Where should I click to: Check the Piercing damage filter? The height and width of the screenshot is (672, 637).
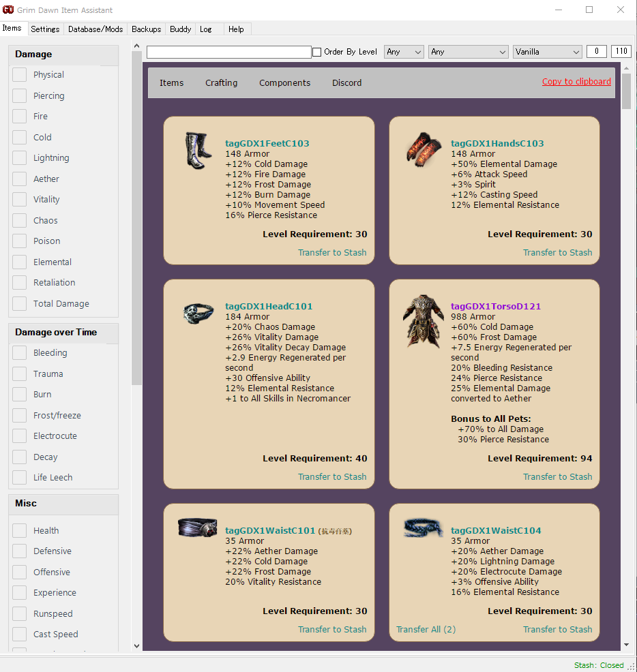(19, 95)
